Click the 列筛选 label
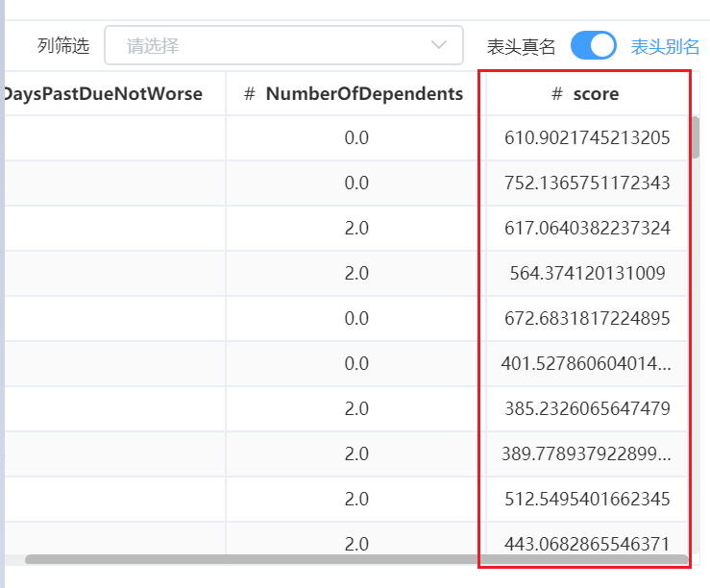 [x=63, y=46]
